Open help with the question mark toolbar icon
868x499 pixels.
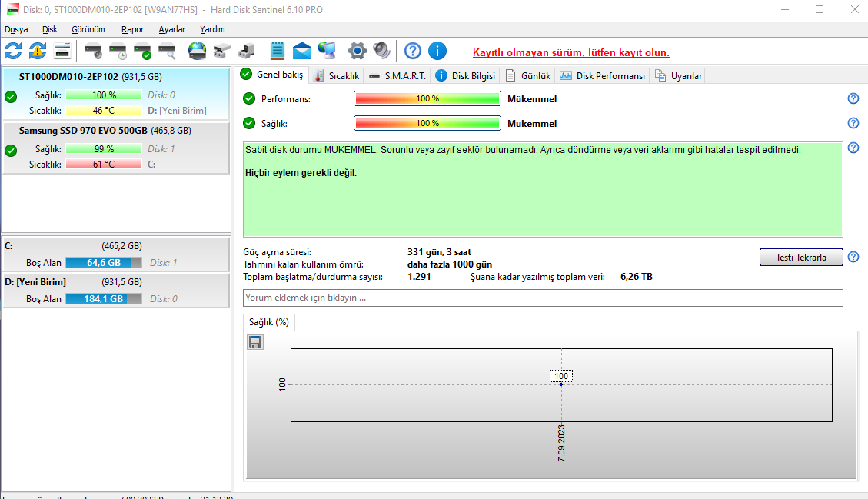[412, 51]
